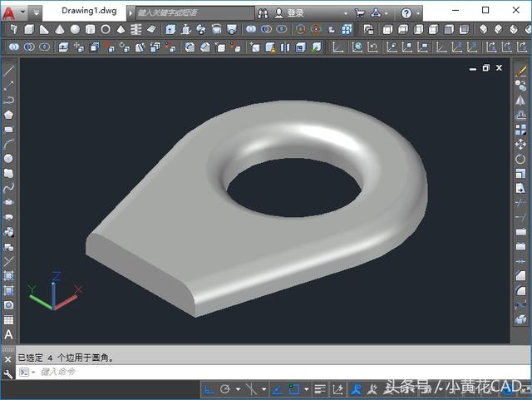Open the quick access toolbar dropdown

pos(37,13)
